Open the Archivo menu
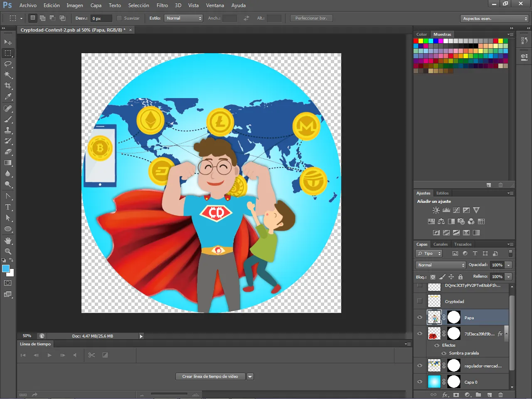This screenshot has width=532, height=399. tap(28, 5)
